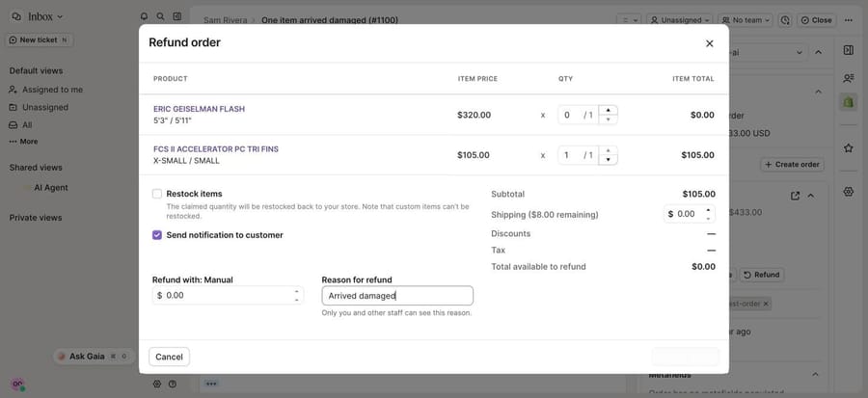Screen dimensions: 868x398
Task: Increase quantity for Eric Geiselman Flash
Action: click(609, 110)
